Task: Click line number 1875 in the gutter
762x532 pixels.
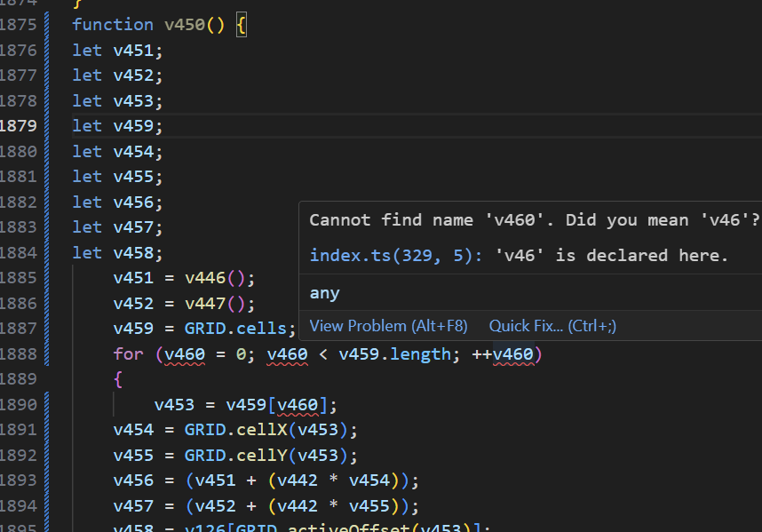Action: [18, 24]
